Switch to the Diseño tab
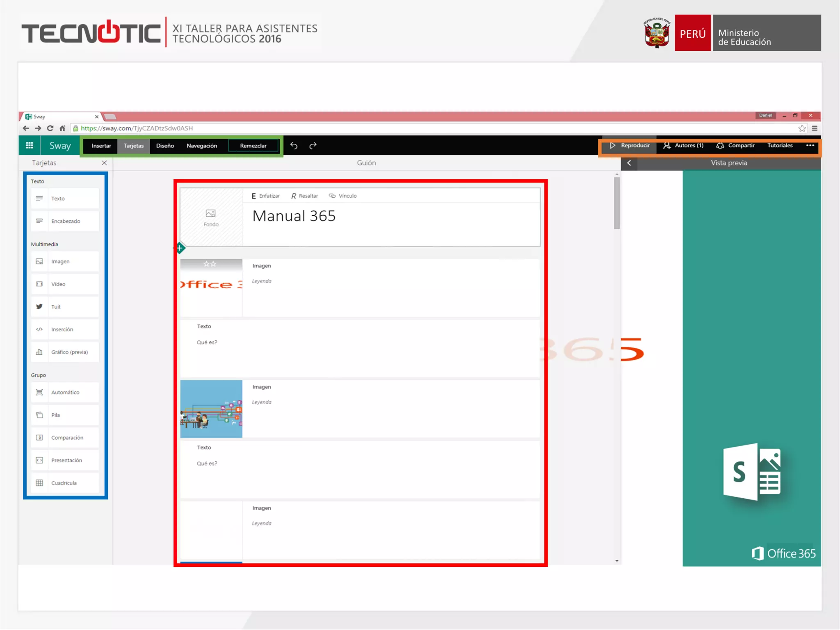 point(165,146)
